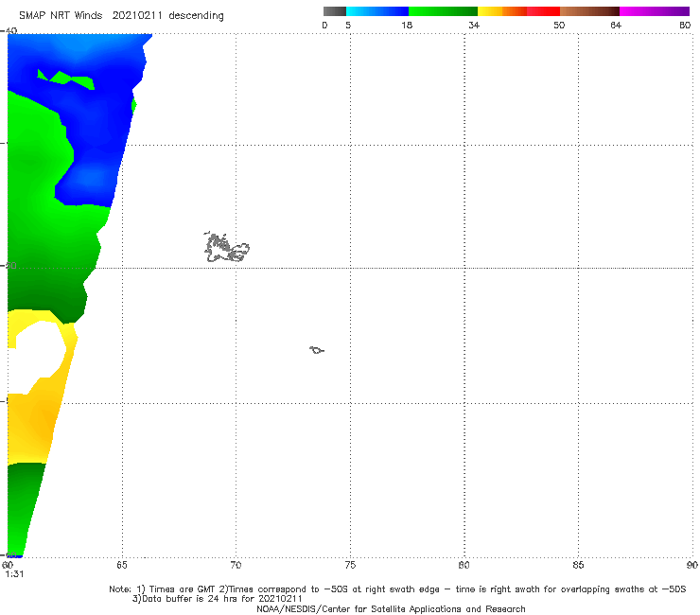Click the yellow-orange high wind region
The image size is (700, 615).
point(36,415)
